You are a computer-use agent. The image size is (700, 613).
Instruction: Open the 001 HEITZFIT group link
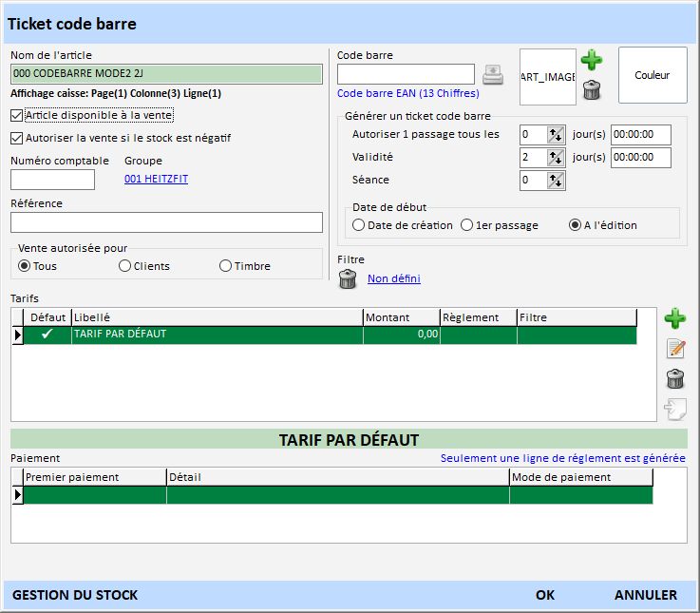point(157,179)
